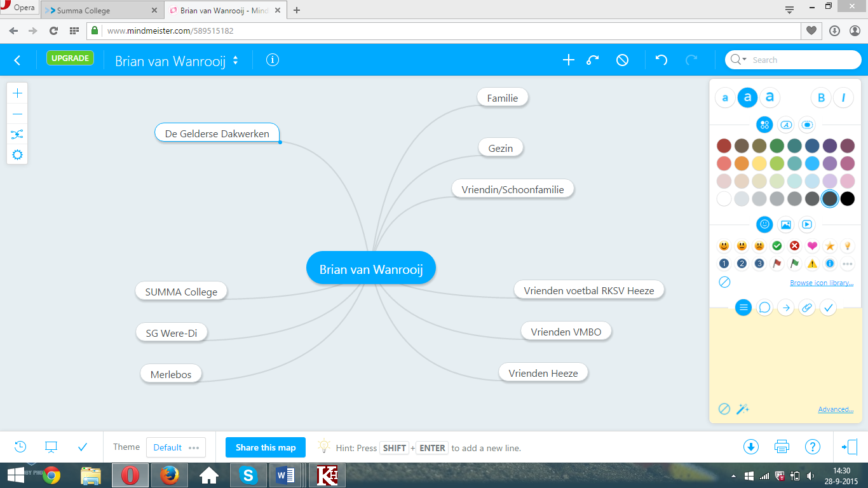The image size is (868, 488).
Task: Add a new node with plus icon
Action: (569, 60)
